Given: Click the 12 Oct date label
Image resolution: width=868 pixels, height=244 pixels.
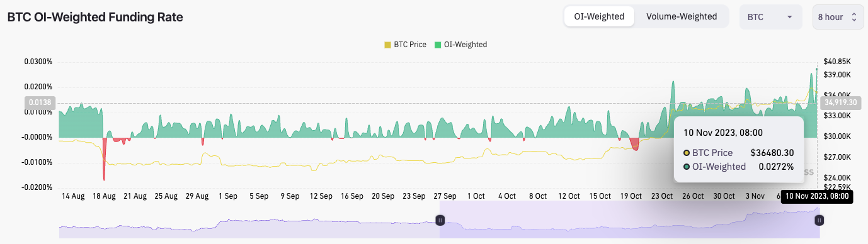Looking at the screenshot, I should (569, 196).
